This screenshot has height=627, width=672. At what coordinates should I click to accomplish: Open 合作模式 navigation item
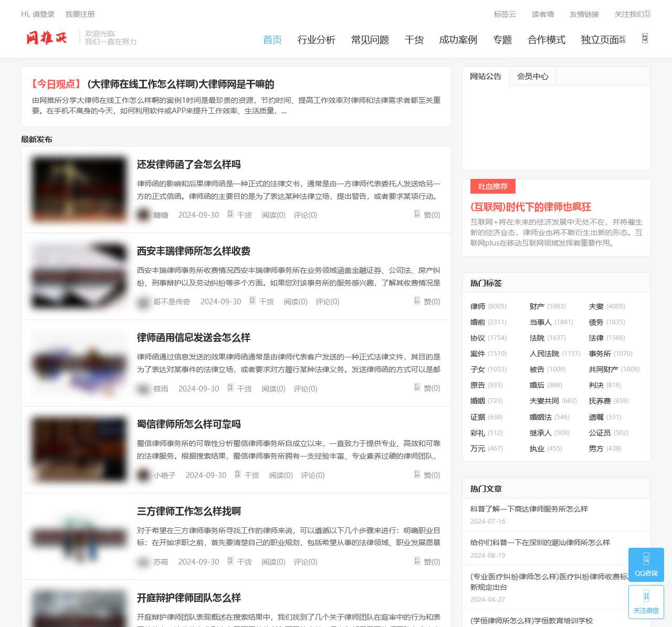coord(547,40)
